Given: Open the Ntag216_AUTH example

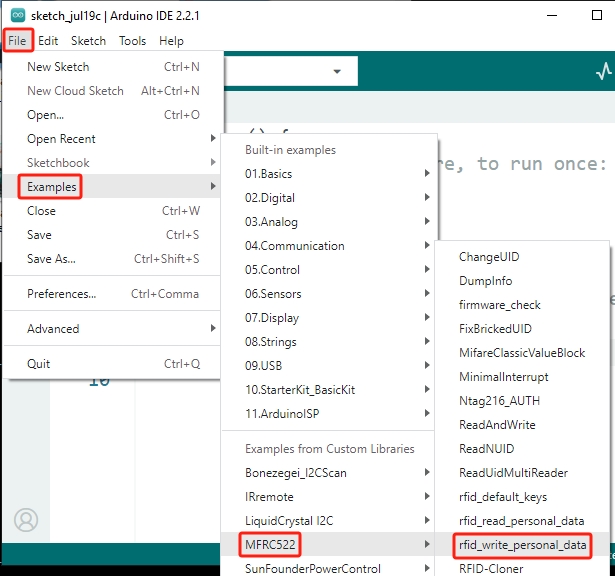Looking at the screenshot, I should point(522,401).
